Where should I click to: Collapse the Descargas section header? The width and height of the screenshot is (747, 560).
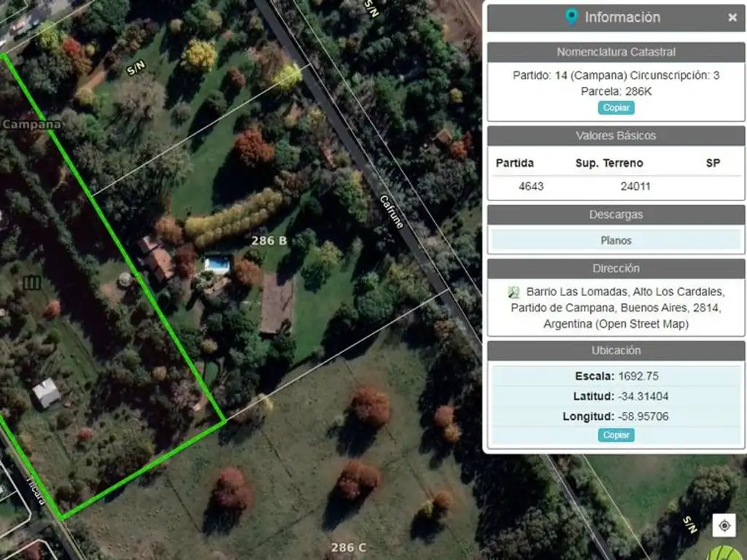click(616, 214)
